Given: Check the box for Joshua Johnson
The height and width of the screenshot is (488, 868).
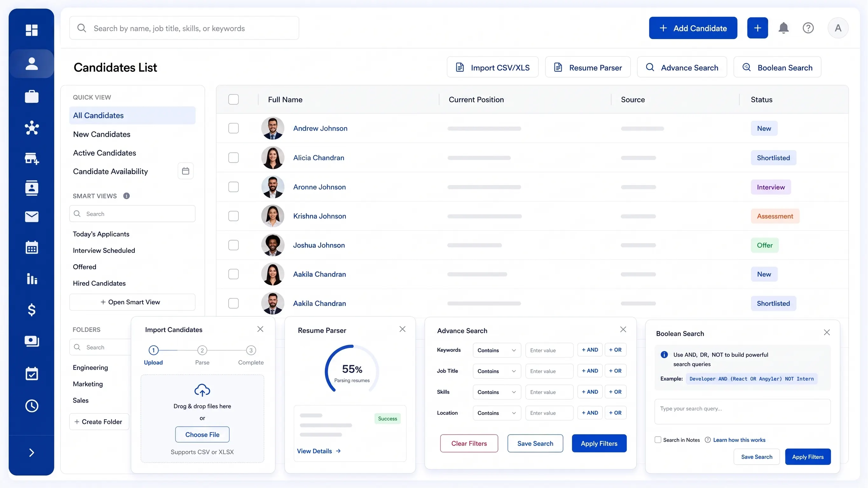Looking at the screenshot, I should [233, 245].
